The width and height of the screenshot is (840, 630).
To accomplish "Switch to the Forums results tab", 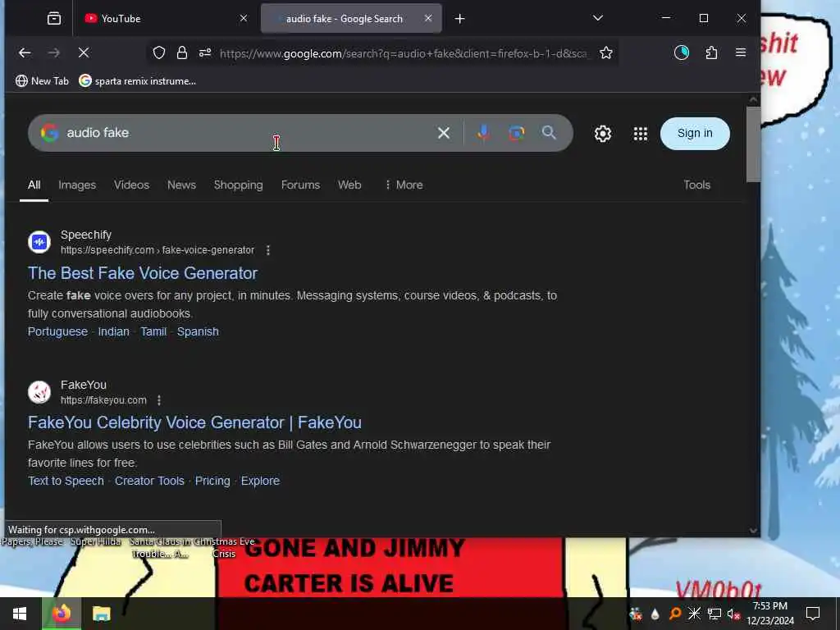I will tap(300, 185).
